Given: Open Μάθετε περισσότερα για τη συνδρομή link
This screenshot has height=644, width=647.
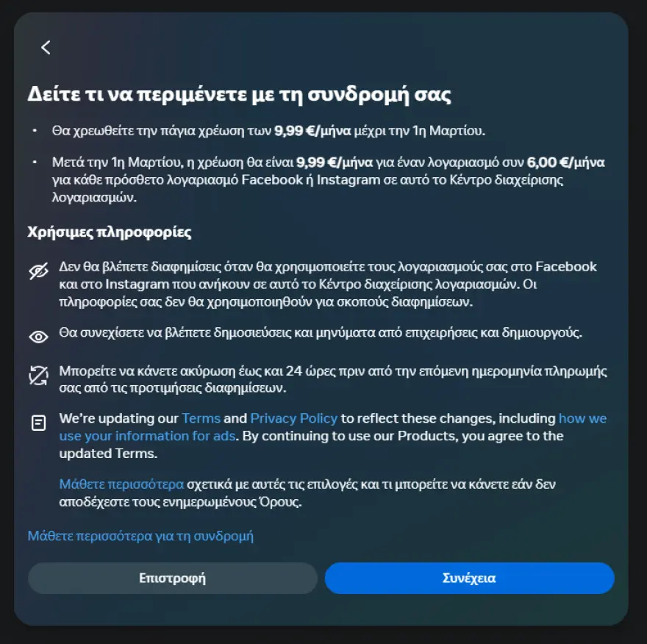Looking at the screenshot, I should pyautogui.click(x=140, y=536).
